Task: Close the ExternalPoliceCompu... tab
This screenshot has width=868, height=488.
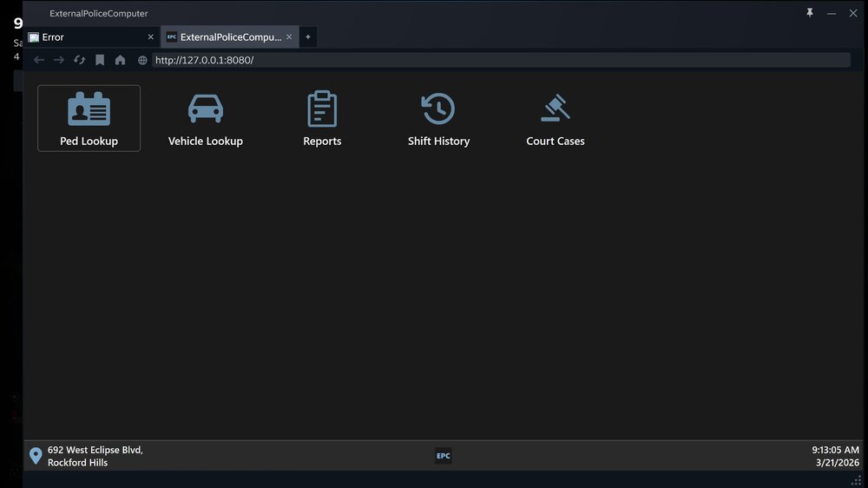Action: tap(289, 37)
